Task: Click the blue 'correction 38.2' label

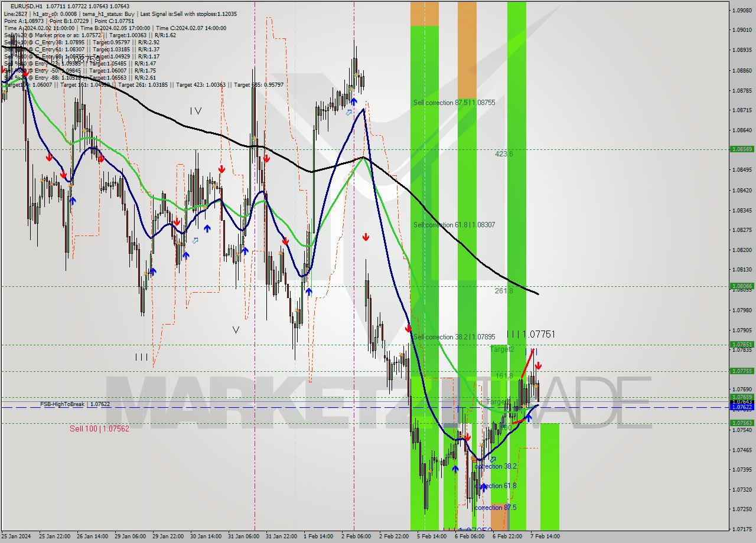Action: point(496,466)
